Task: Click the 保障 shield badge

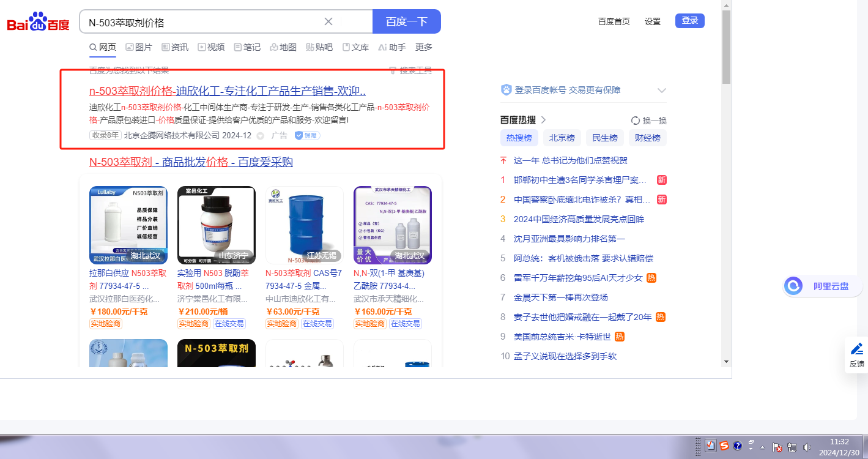Action: [x=307, y=135]
